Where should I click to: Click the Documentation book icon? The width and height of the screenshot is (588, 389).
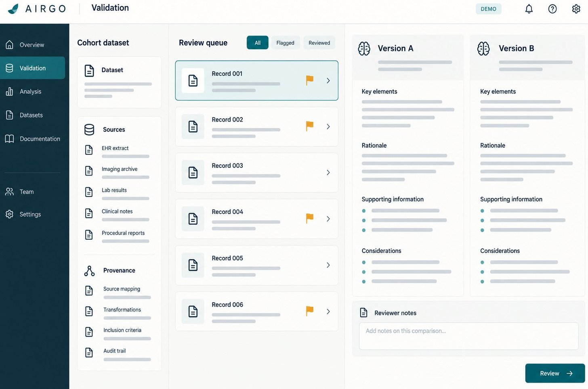click(x=10, y=139)
